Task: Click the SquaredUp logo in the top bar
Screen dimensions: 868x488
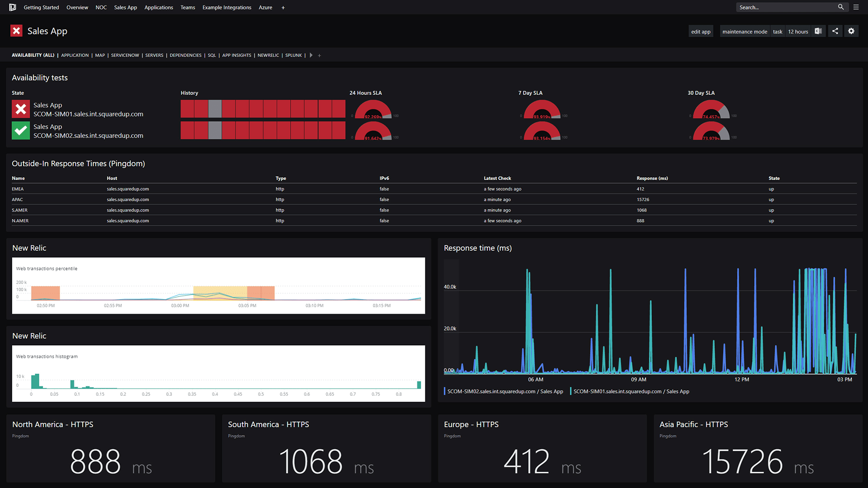Action: click(x=12, y=7)
